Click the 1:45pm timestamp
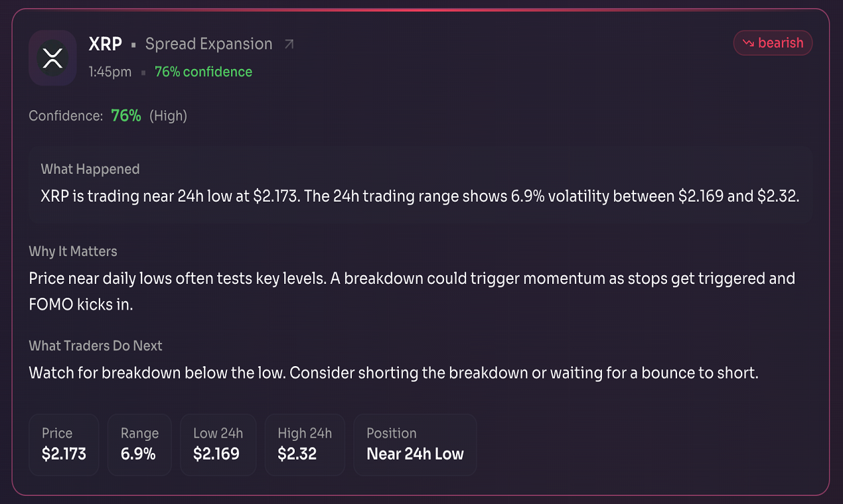This screenshot has height=504, width=843. [x=110, y=72]
